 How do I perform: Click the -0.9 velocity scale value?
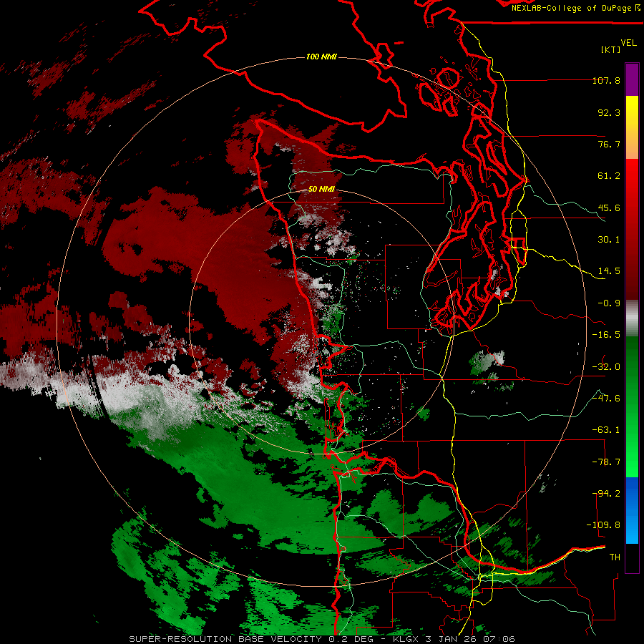point(609,303)
